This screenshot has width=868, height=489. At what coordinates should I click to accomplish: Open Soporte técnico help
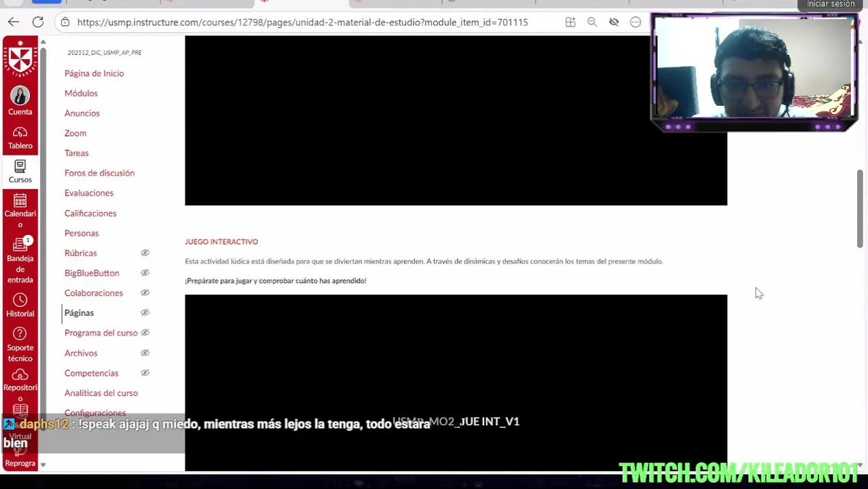point(20,345)
